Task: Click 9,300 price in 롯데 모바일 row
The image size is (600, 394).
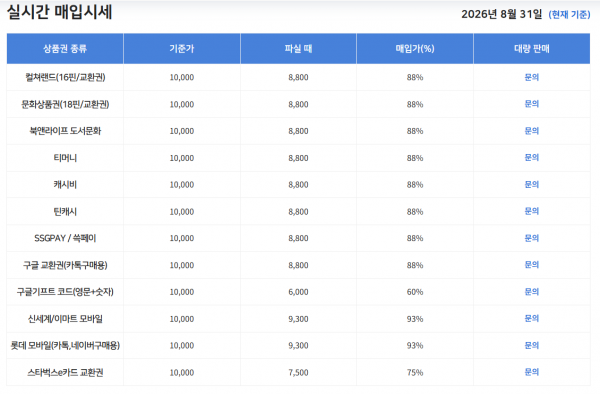Action: (298, 345)
